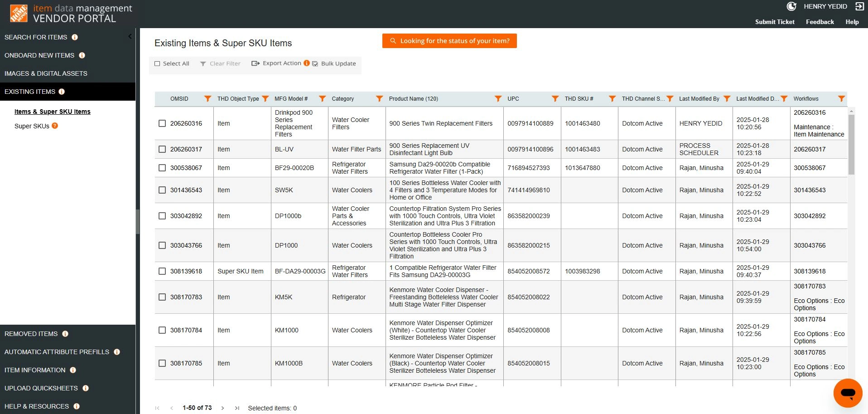
Task: Click the info icon beside Onboard New Items
Action: point(82,55)
